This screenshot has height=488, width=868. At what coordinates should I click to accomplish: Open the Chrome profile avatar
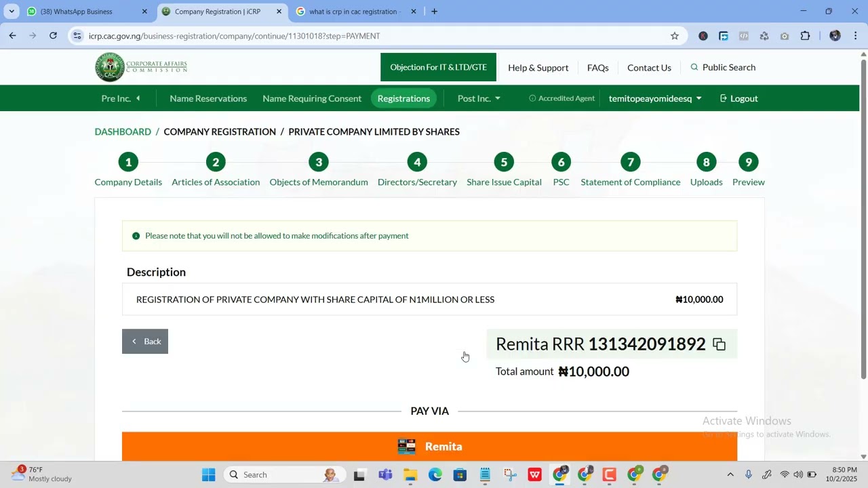click(835, 36)
